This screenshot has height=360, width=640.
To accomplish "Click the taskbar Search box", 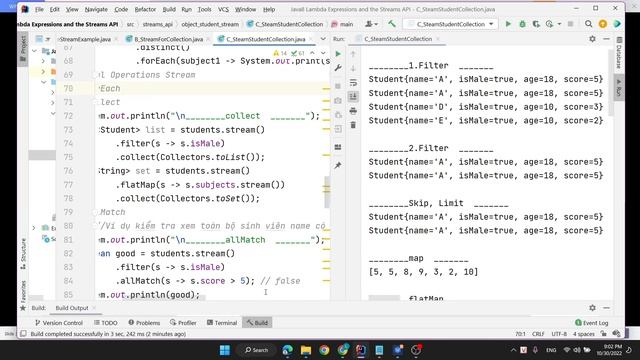I will pos(256,350).
